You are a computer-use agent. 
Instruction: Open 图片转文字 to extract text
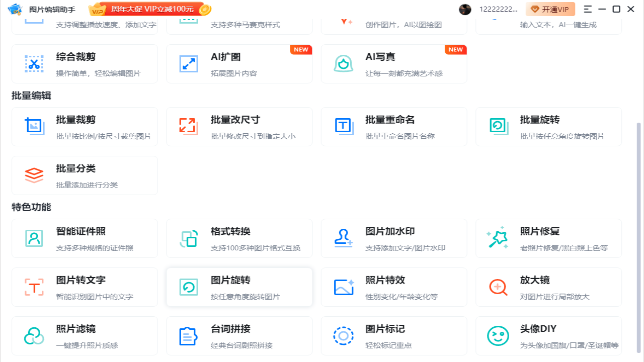(x=85, y=287)
